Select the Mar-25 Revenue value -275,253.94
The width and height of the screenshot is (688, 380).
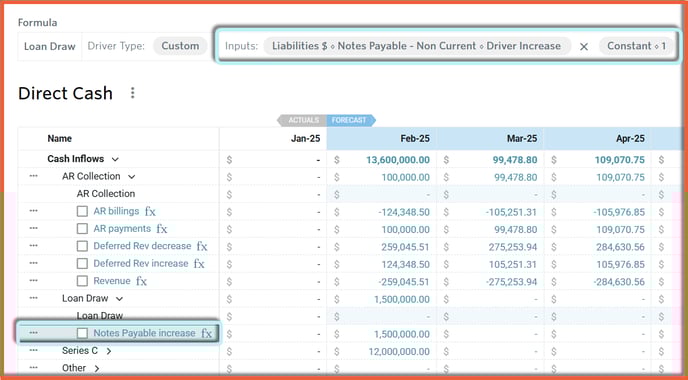(x=511, y=282)
